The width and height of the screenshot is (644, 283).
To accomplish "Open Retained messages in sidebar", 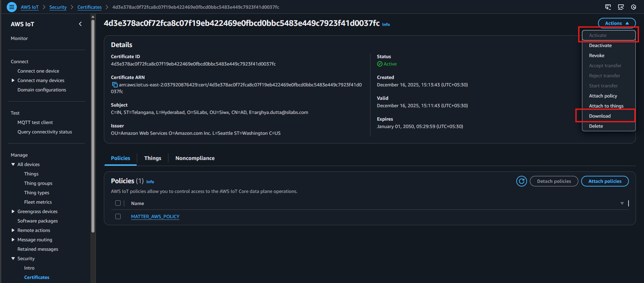I will pyautogui.click(x=38, y=249).
